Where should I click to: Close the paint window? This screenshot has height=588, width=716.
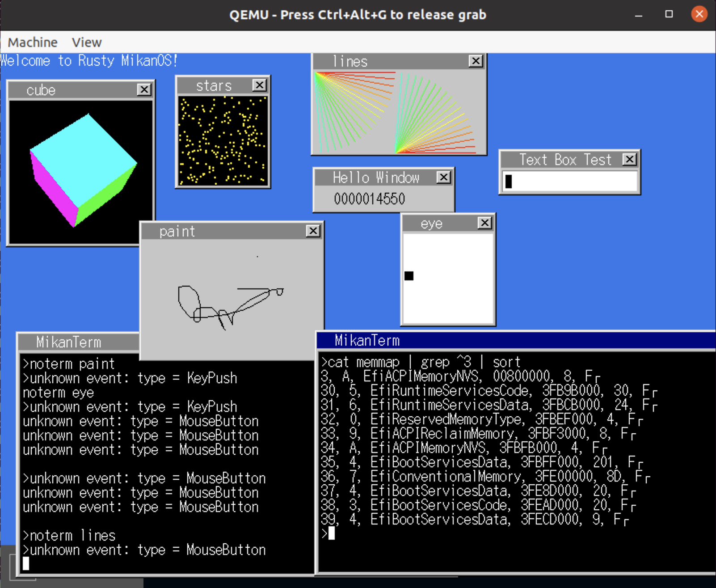coord(313,231)
